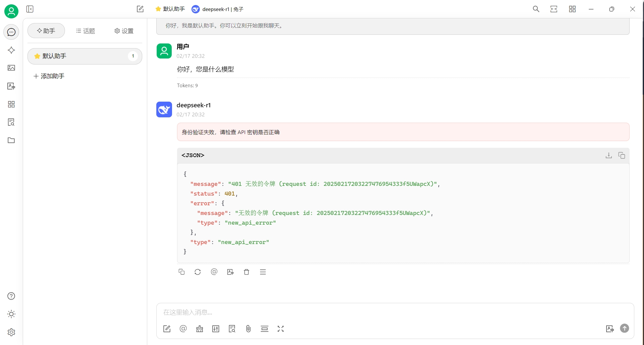
Task: Expand the input box to fullscreen
Action: 280,329
